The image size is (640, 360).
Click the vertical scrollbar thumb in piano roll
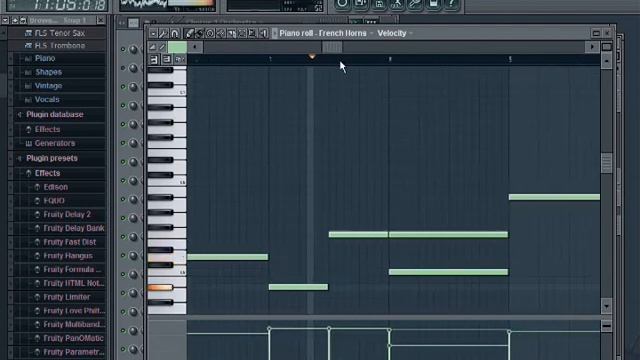pos(607,163)
